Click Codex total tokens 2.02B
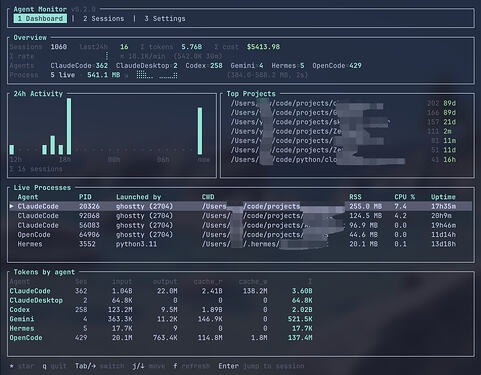 [302, 310]
